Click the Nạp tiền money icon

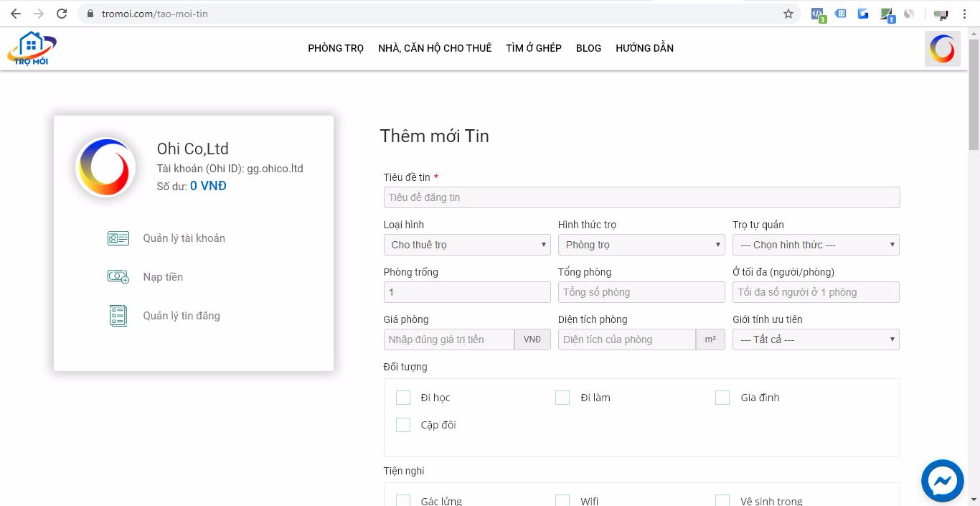tap(118, 277)
